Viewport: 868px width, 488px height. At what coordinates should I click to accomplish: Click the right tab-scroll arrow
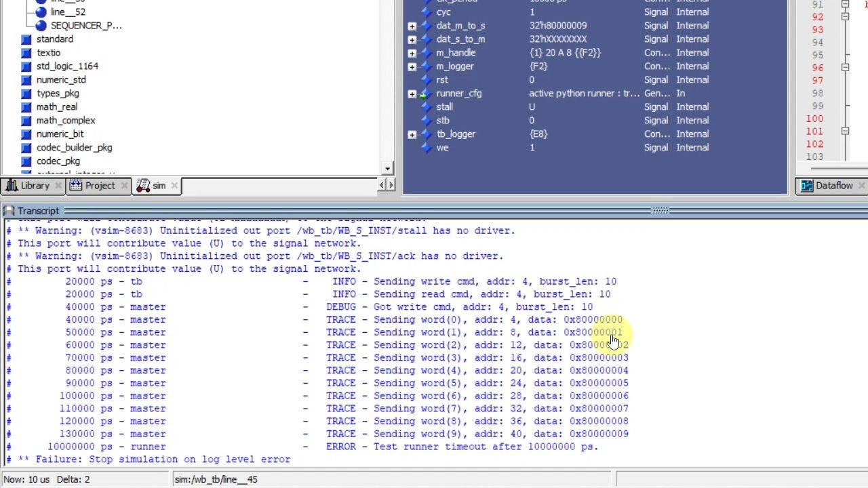coord(390,186)
